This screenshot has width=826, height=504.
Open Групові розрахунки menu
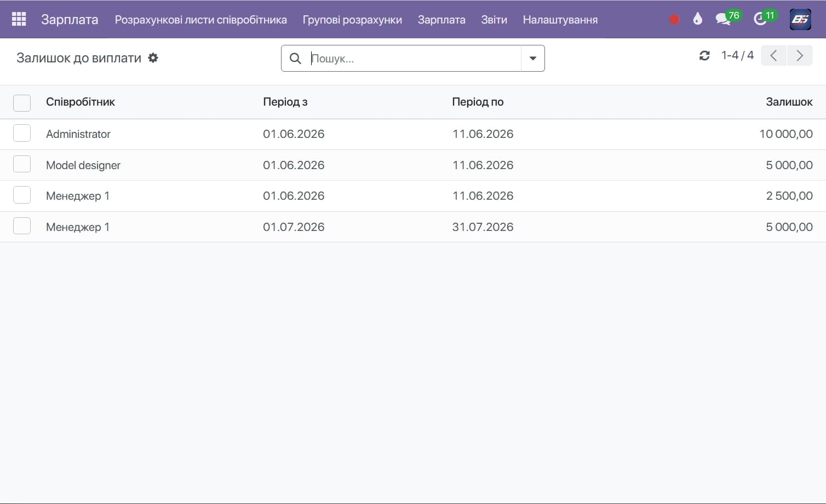click(352, 20)
